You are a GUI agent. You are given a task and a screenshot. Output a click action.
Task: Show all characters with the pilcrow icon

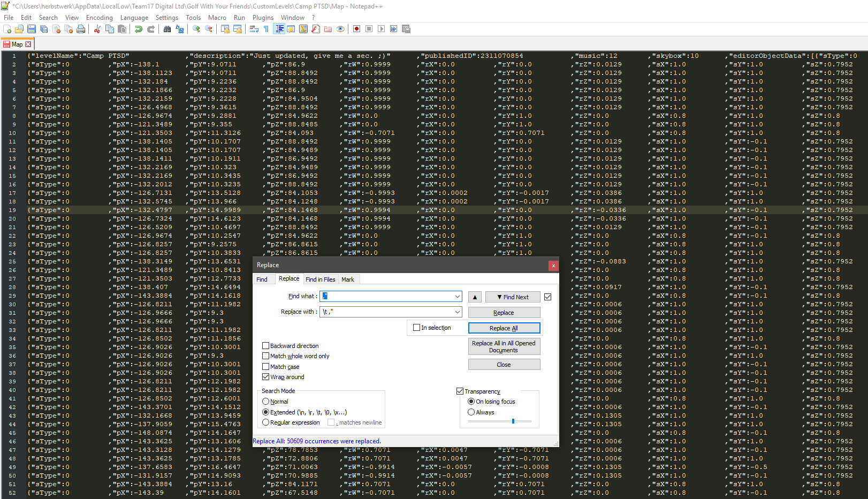[x=267, y=29]
